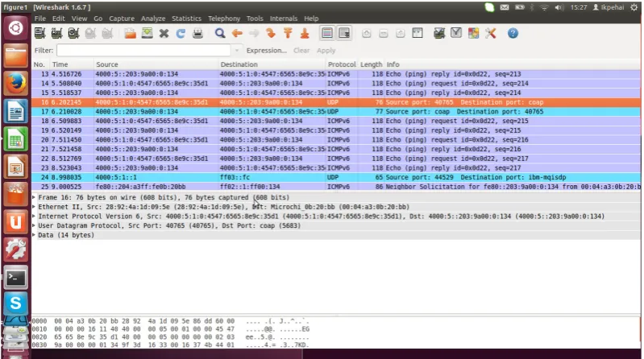Open Firefox from the Ubuntu launcher

tap(15, 83)
